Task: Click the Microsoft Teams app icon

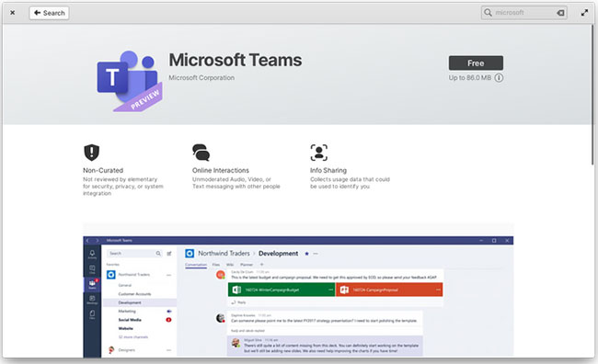Action: pyautogui.click(x=130, y=81)
